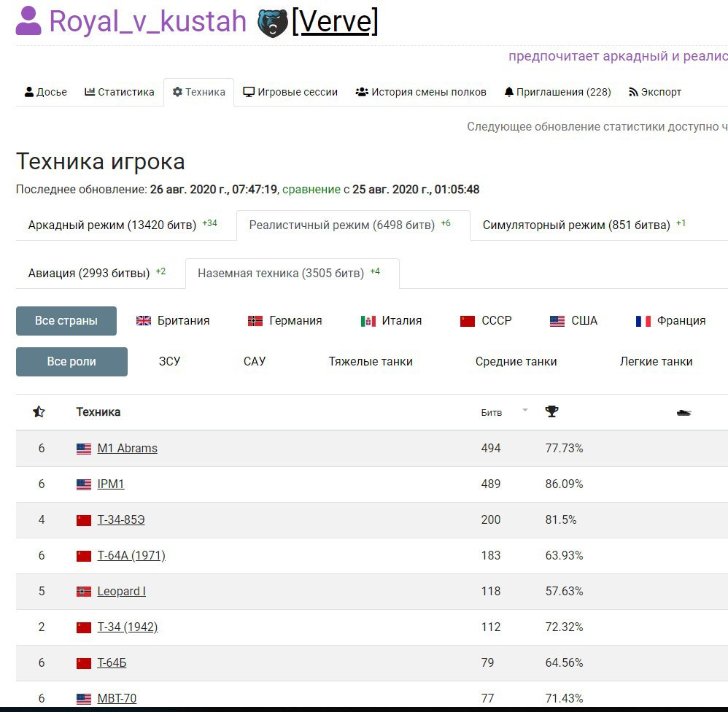Click the Все роли filter button

click(71, 362)
